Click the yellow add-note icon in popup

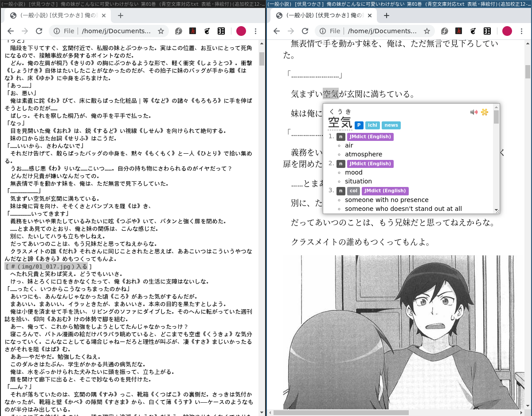[x=485, y=112]
